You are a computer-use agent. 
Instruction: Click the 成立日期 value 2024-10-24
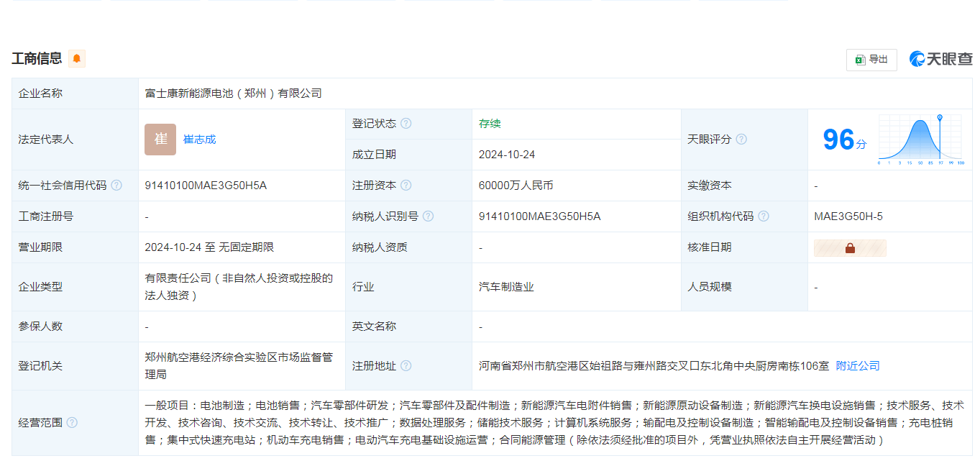point(507,155)
